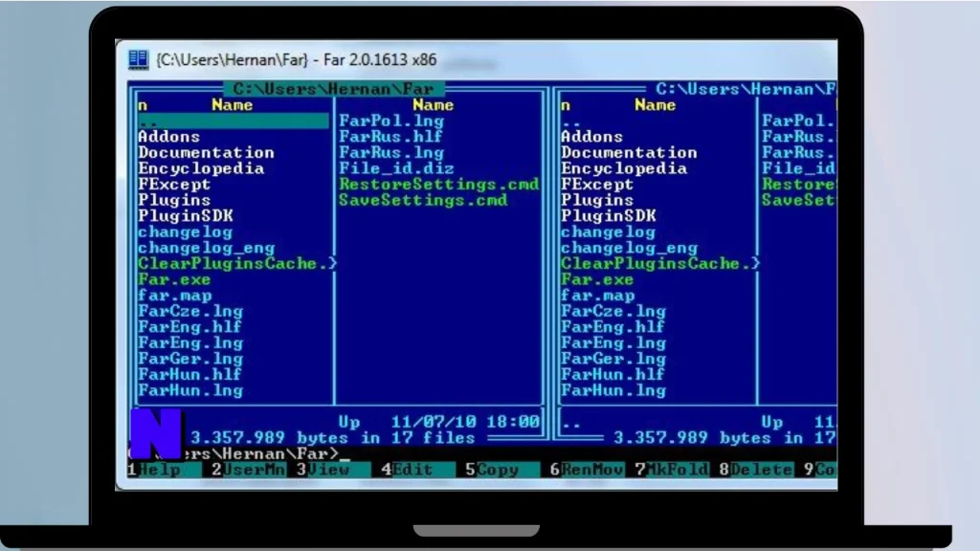
Task: Select SaveSettings.cmd in the left panel
Action: tap(423, 200)
